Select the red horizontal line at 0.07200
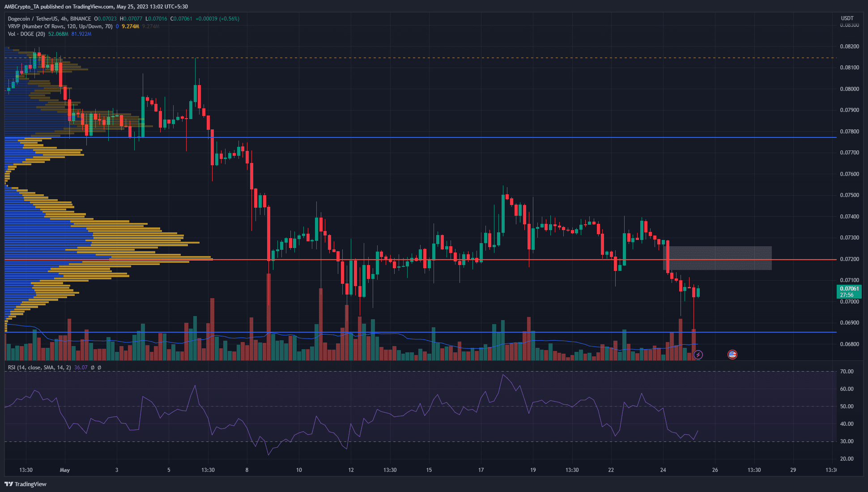 coord(421,260)
